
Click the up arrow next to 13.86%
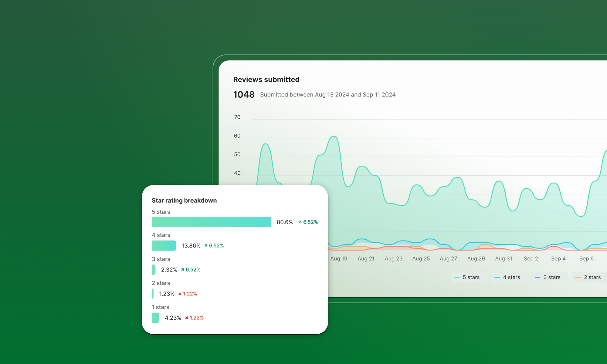pos(206,245)
